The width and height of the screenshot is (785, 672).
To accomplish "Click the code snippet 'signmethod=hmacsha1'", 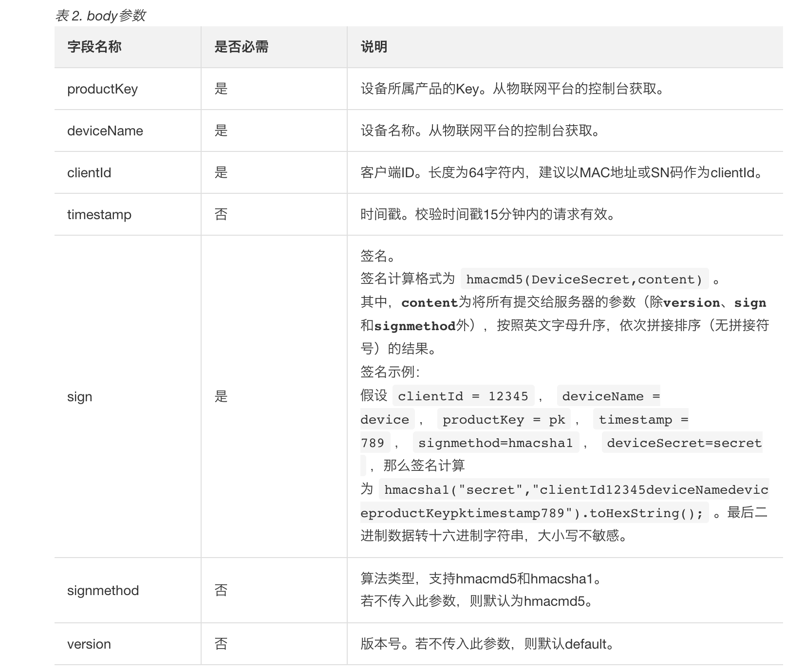I will pyautogui.click(x=496, y=443).
